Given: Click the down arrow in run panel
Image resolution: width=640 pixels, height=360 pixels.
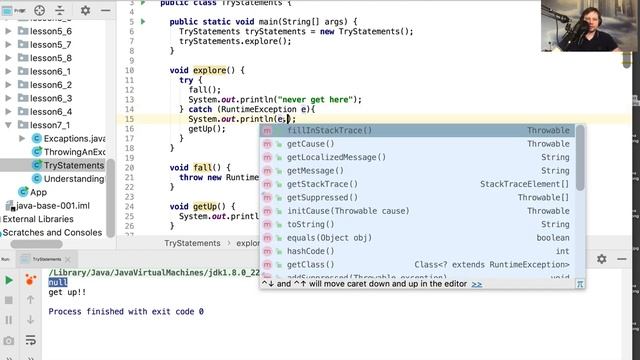Looking at the screenshot, I should click(x=30, y=320).
